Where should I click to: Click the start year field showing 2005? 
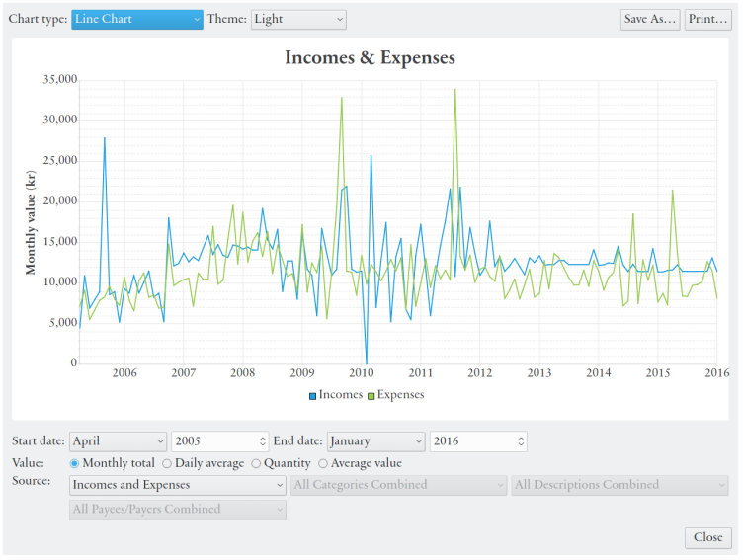212,441
